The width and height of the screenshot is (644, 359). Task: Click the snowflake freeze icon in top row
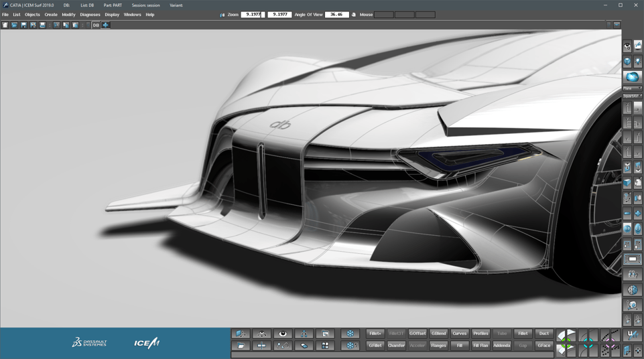[350, 334]
